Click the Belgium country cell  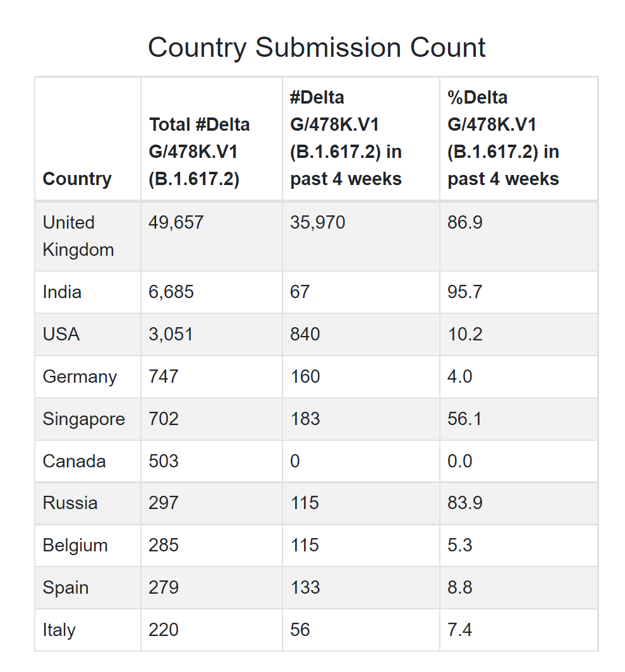click(75, 546)
